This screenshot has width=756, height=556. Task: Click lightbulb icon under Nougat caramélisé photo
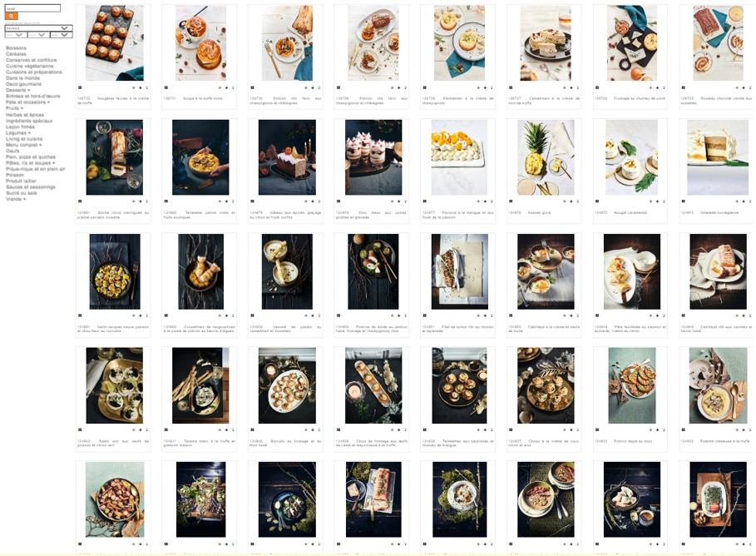(x=664, y=201)
